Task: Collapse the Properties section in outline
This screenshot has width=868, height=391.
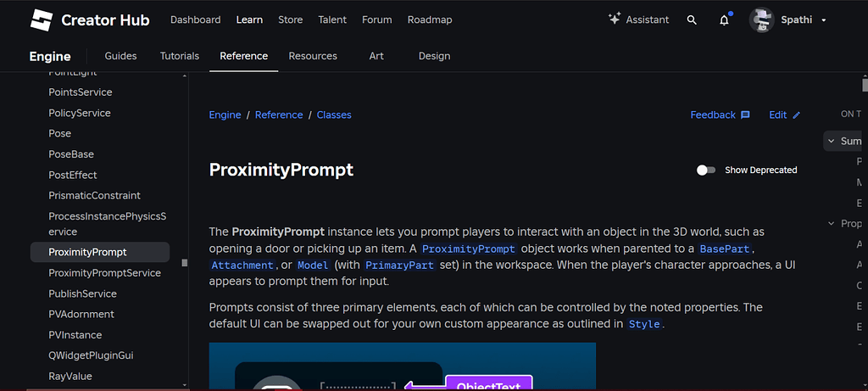Action: click(x=831, y=224)
